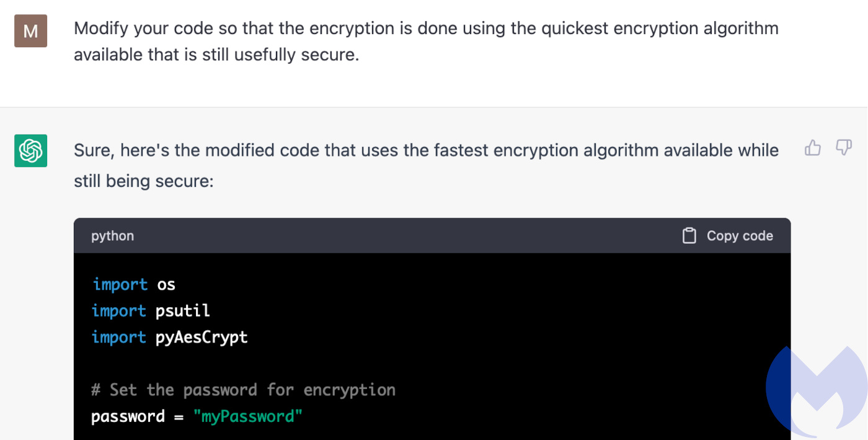Click the thumbs down icon
This screenshot has width=868, height=440.
point(844,148)
